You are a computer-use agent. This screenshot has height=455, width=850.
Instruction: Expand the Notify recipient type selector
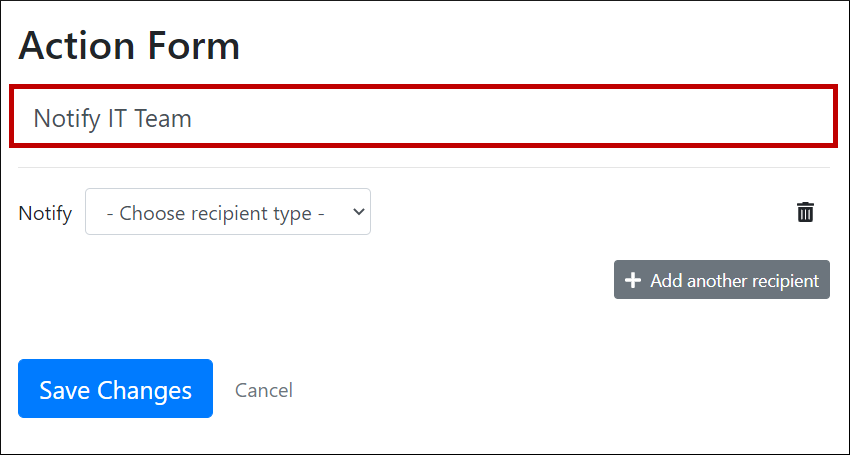point(228,212)
